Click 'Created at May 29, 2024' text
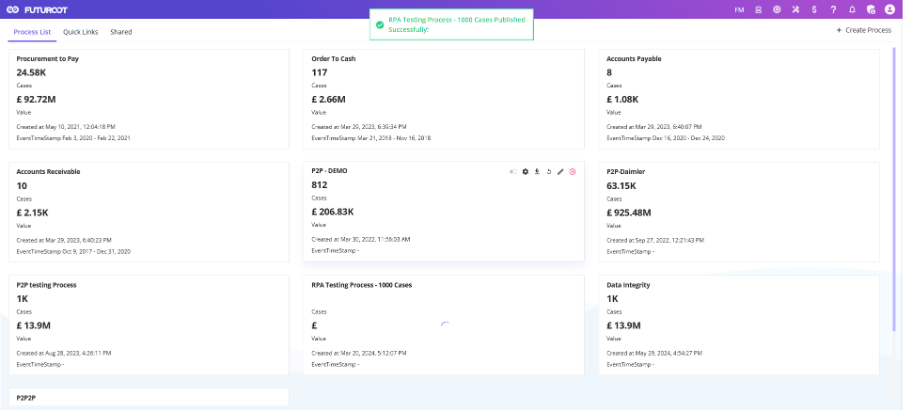Screen dimensions: 903x411 pos(654,353)
